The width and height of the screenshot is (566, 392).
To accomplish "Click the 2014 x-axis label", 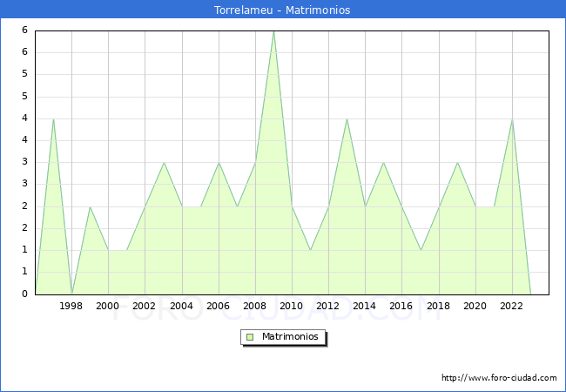I will 365,306.
